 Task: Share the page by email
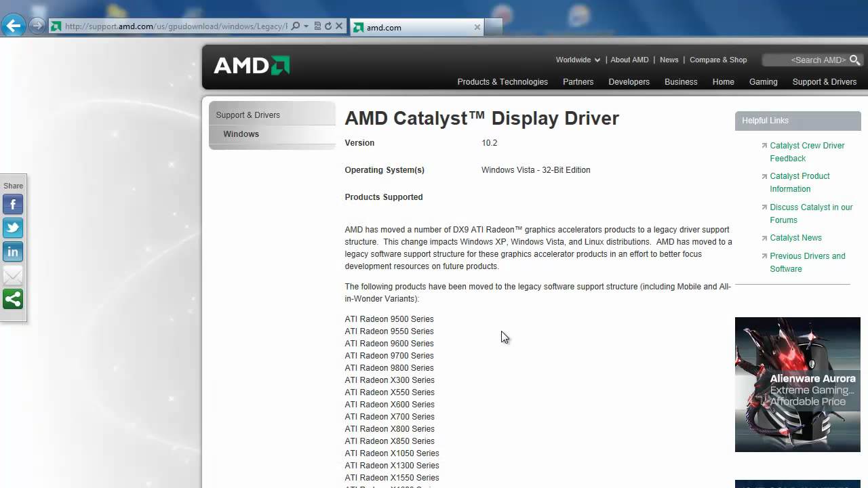(13, 275)
